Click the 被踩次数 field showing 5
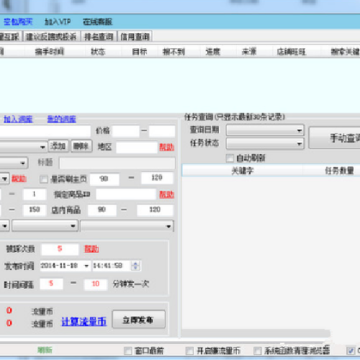 coord(60,249)
